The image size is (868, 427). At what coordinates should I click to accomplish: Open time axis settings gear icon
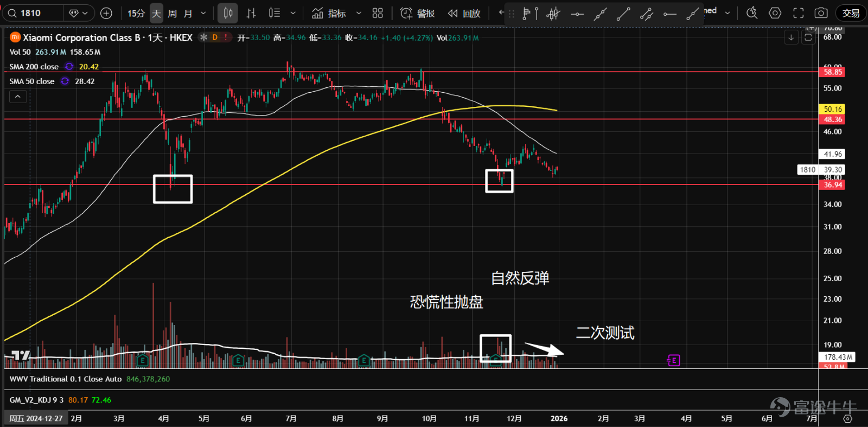tap(847, 419)
